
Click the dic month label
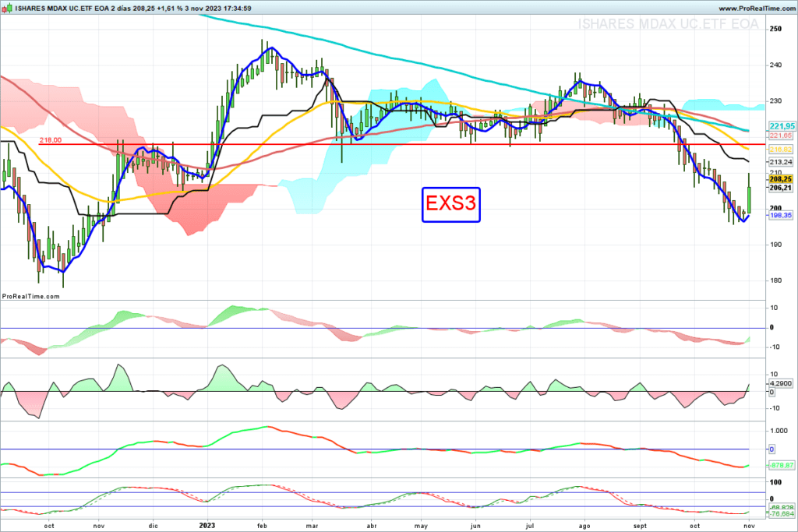click(153, 526)
